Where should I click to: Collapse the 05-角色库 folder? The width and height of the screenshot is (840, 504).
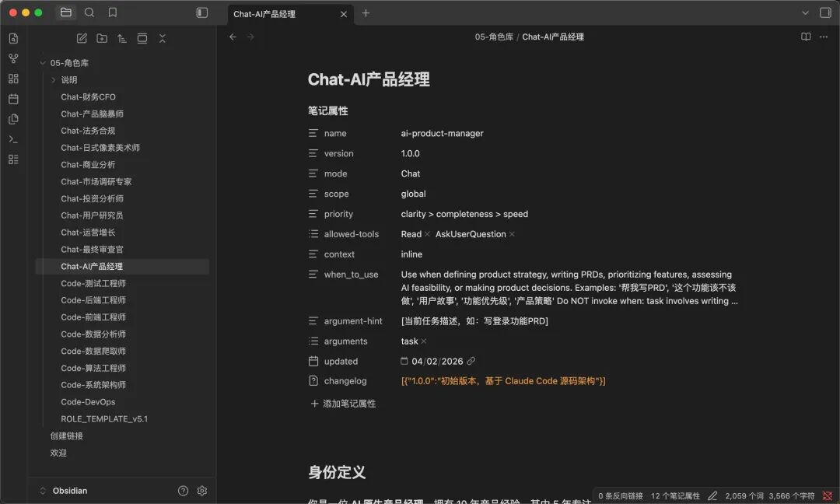(x=43, y=63)
